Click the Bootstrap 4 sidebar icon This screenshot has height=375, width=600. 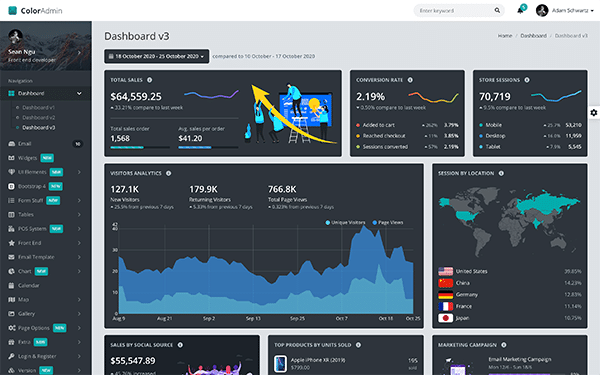click(11, 186)
